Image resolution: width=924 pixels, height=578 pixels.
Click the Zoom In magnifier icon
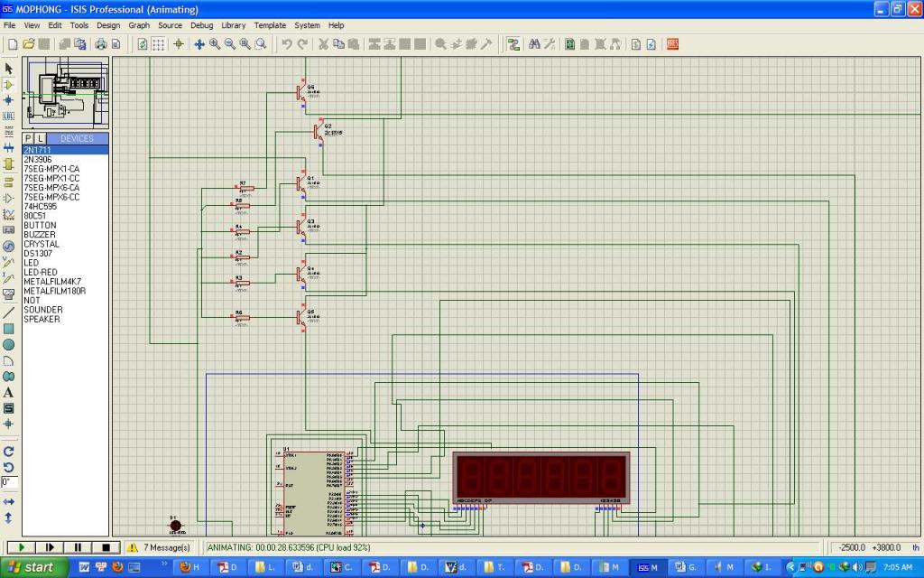[215, 43]
